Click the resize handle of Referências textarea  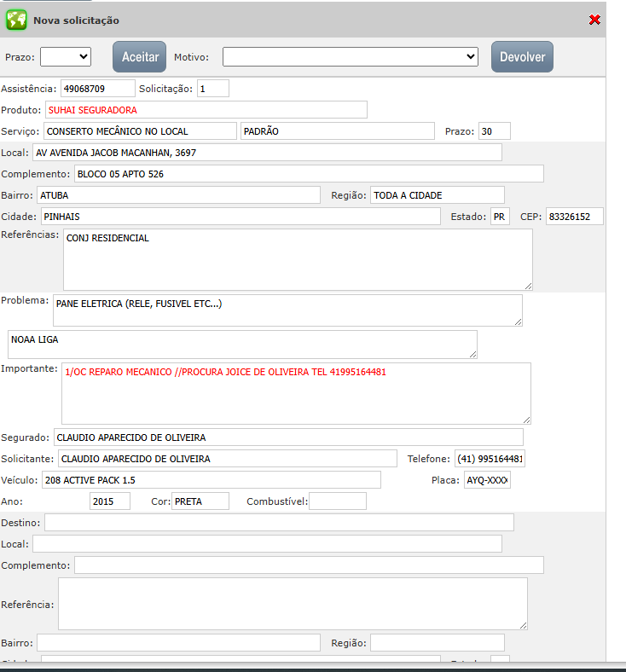coord(528,287)
